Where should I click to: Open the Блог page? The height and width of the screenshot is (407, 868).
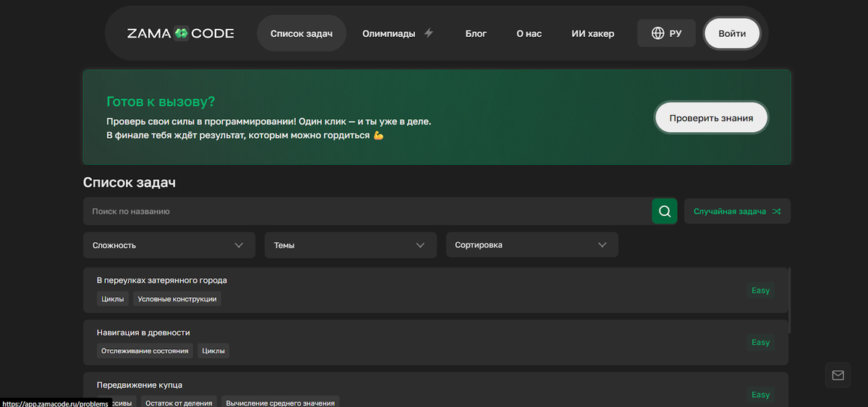476,33
